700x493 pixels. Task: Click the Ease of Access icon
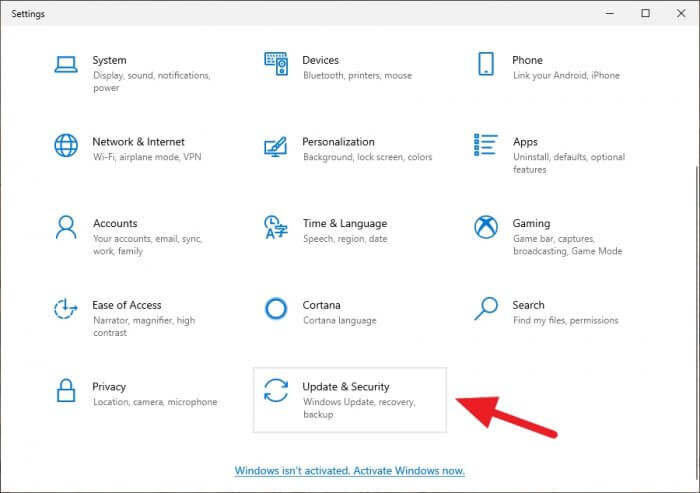66,309
